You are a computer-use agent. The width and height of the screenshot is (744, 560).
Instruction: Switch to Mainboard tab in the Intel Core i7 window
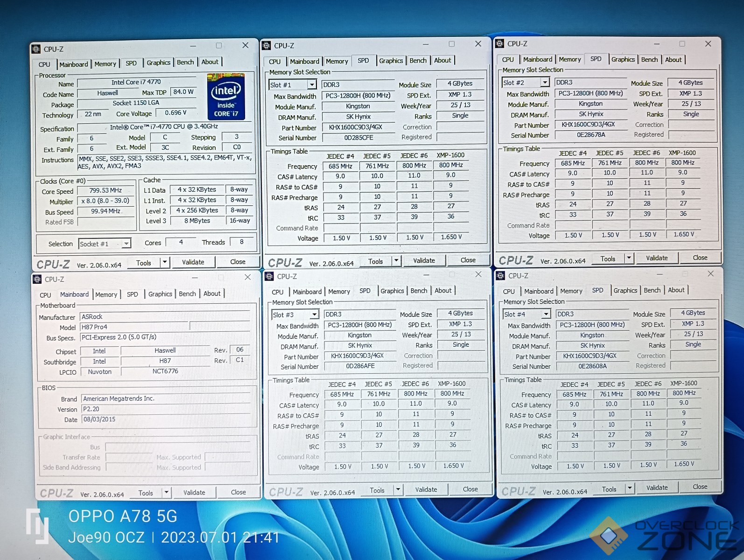pyautogui.click(x=74, y=64)
